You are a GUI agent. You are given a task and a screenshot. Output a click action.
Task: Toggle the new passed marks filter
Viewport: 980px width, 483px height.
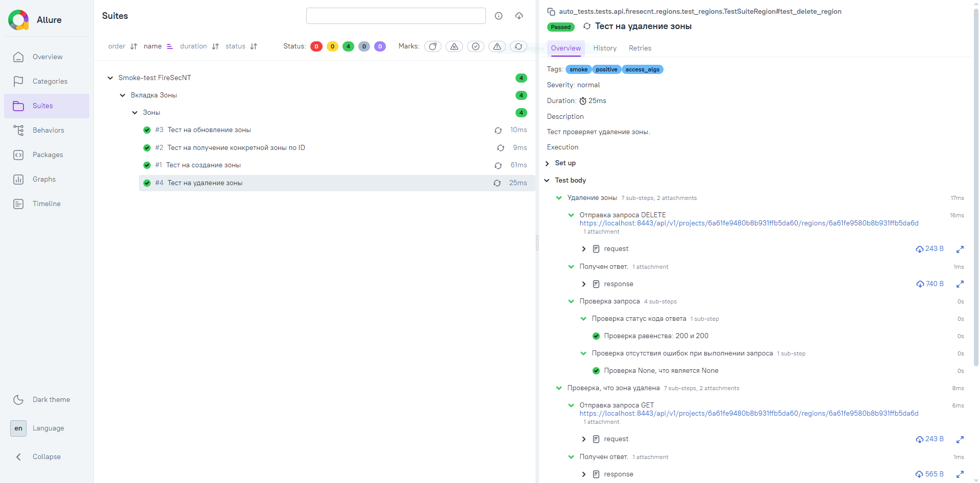point(476,46)
